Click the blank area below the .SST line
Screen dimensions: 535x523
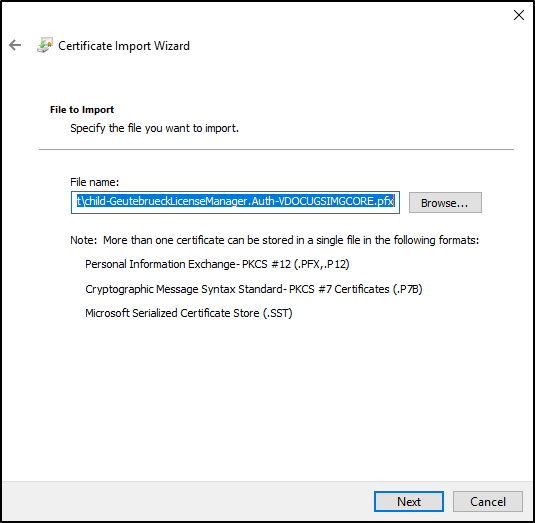268,399
